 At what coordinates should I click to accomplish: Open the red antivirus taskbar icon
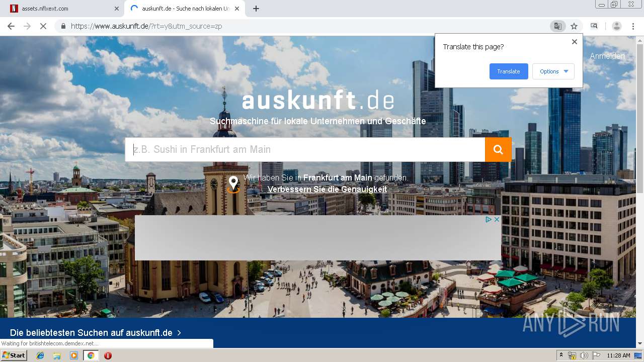pyautogui.click(x=108, y=355)
